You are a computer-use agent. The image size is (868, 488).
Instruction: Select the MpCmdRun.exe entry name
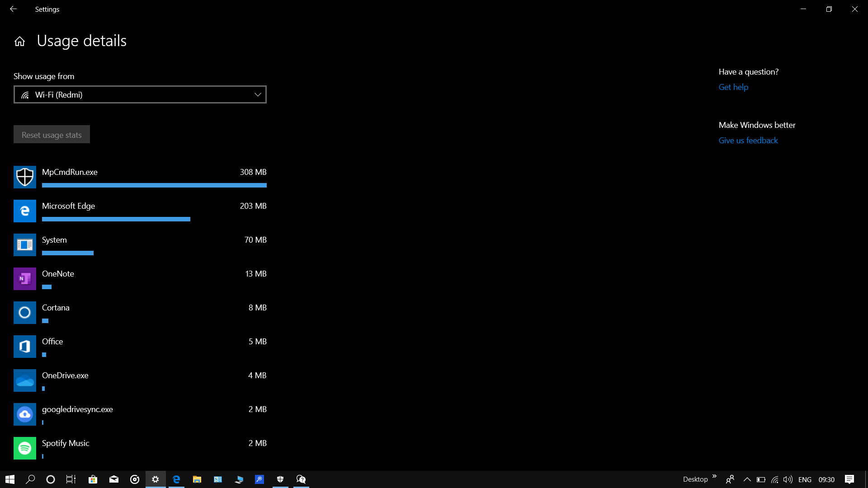tap(70, 172)
